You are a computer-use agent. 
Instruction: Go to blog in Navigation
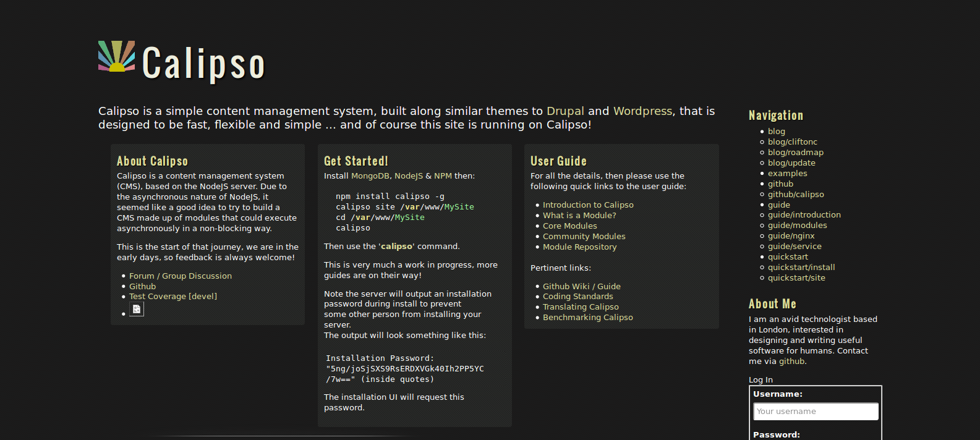click(777, 132)
